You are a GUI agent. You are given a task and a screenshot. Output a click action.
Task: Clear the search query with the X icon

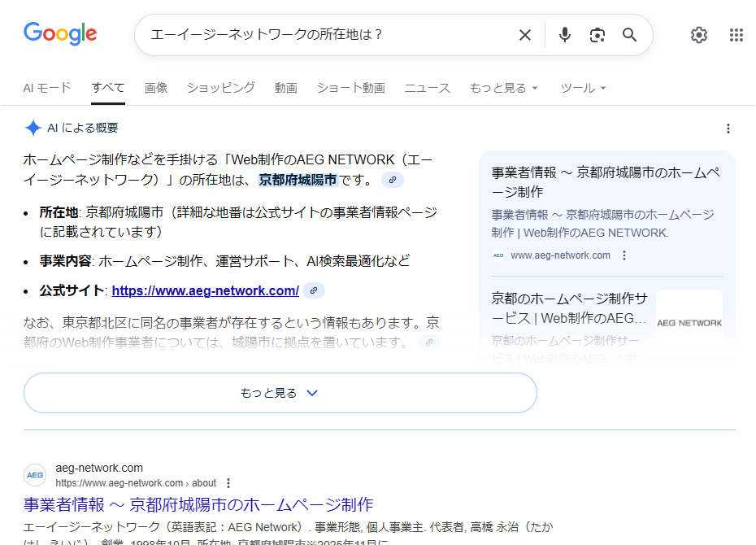pos(524,35)
